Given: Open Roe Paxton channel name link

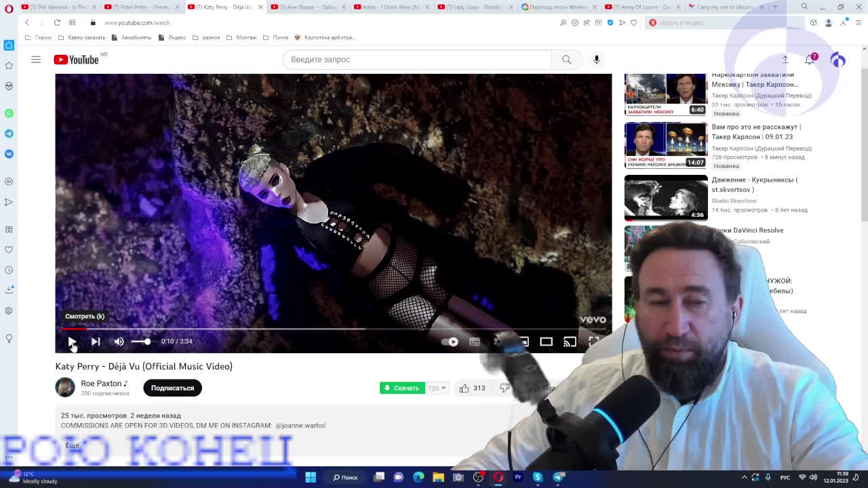Looking at the screenshot, I should (x=104, y=384).
